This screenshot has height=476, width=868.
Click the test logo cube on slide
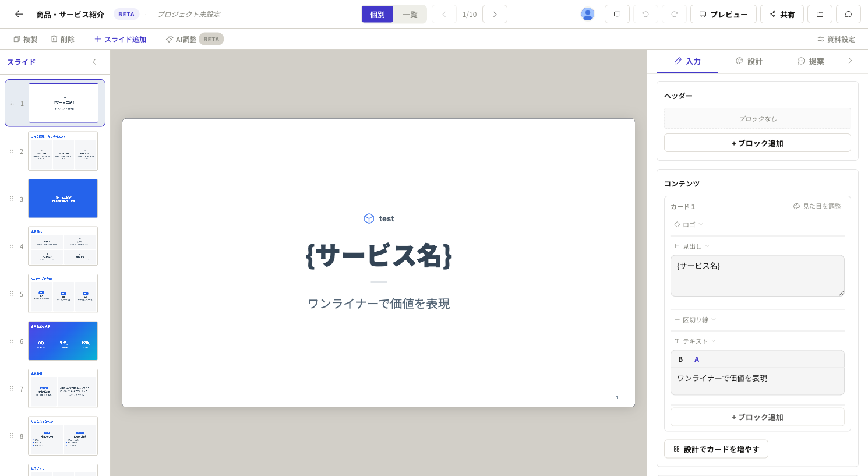[x=369, y=218]
